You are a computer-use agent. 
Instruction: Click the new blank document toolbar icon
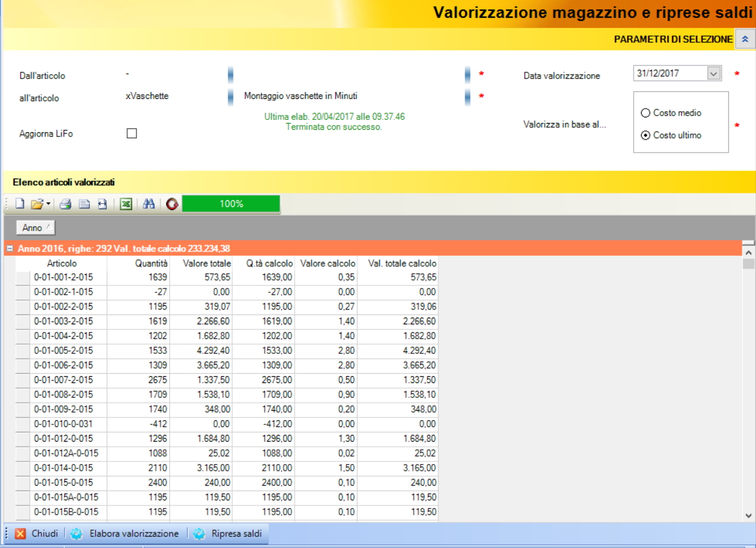click(20, 204)
